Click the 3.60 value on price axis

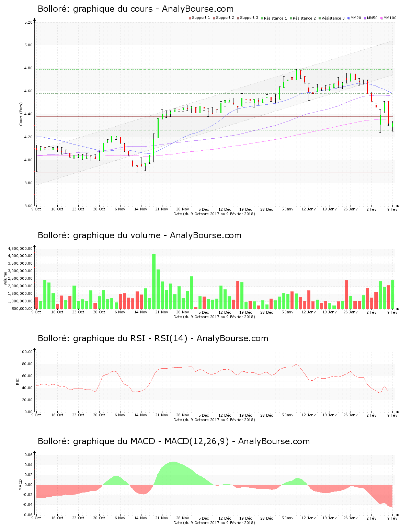click(28, 206)
